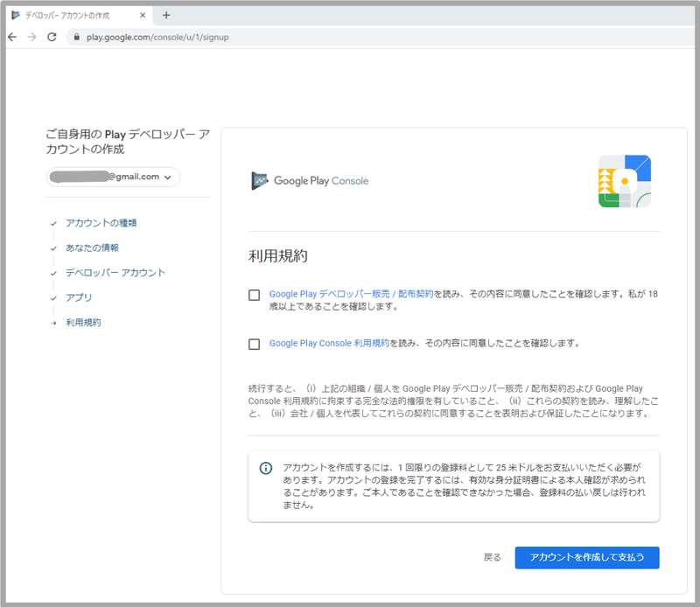This screenshot has width=700, height=607.
Task: Open Google Play Console 利用規約 link
Action: coord(330,343)
